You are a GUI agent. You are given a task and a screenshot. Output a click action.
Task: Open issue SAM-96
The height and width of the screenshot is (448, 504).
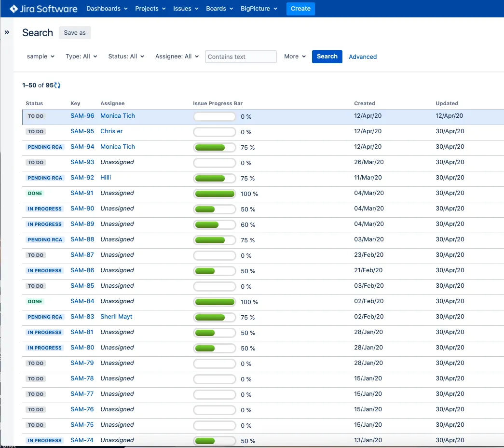[x=82, y=116]
